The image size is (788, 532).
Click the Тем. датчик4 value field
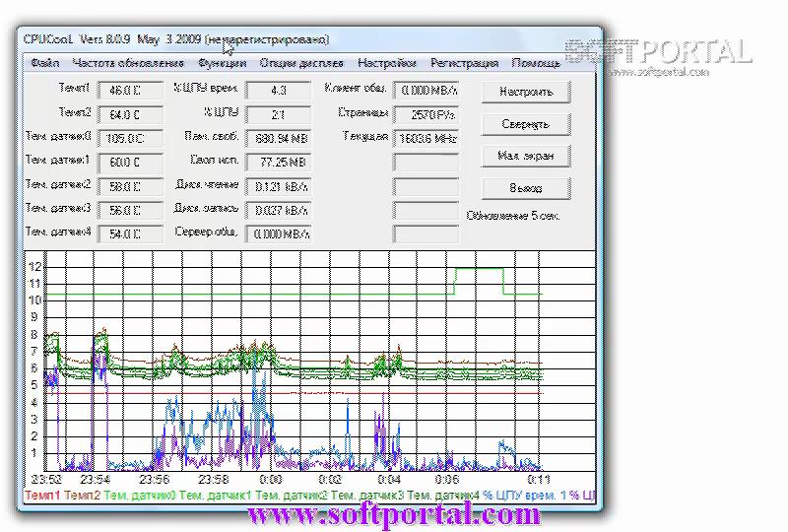[x=130, y=233]
